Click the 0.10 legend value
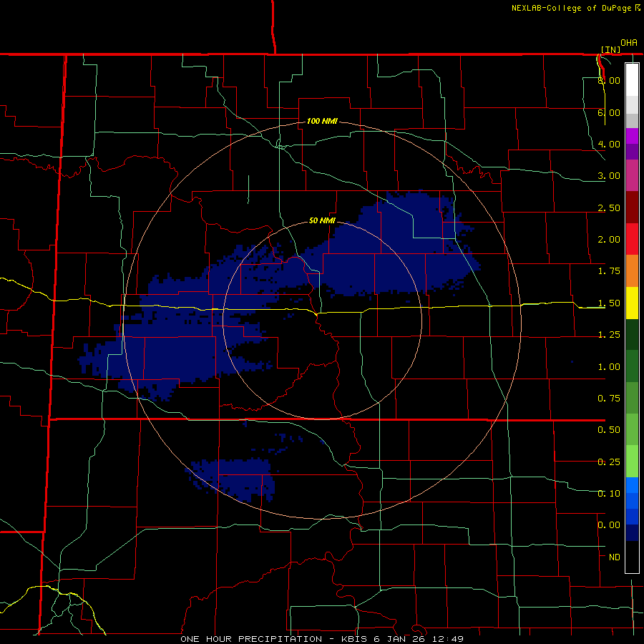 [x=609, y=494]
